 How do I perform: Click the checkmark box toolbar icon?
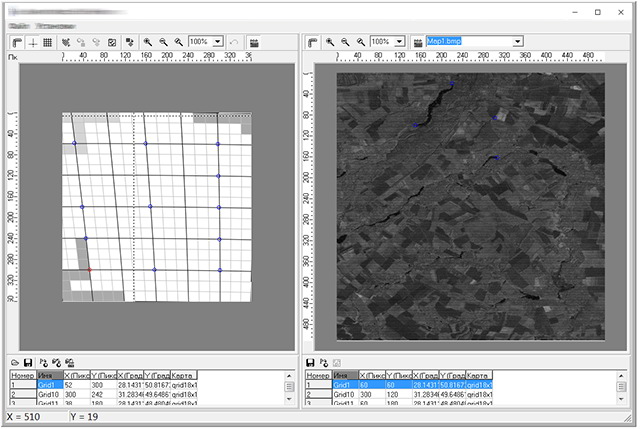pos(112,42)
